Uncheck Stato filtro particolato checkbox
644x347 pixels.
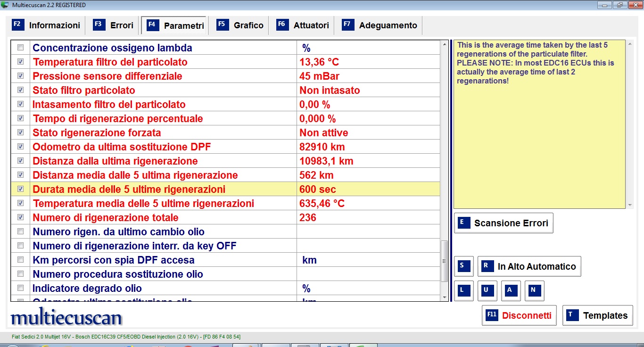[x=20, y=90]
